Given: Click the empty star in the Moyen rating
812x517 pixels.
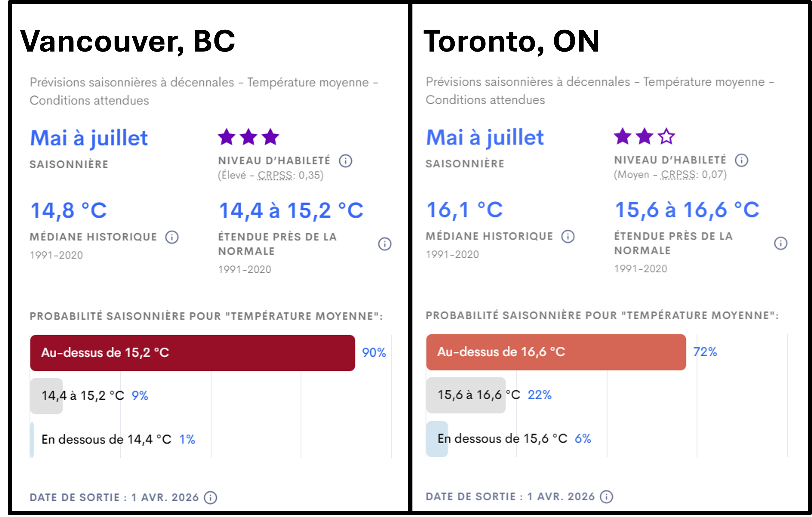Looking at the screenshot, I should tap(666, 136).
